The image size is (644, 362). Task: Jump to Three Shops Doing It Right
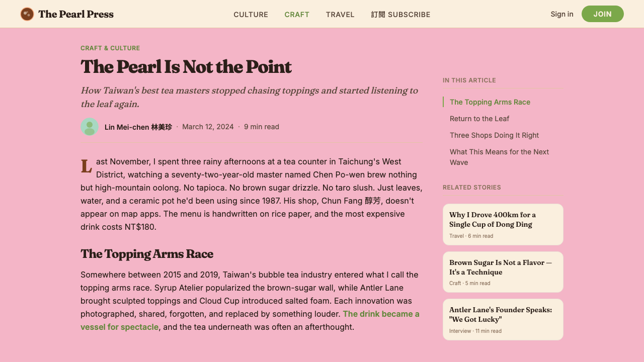click(494, 135)
